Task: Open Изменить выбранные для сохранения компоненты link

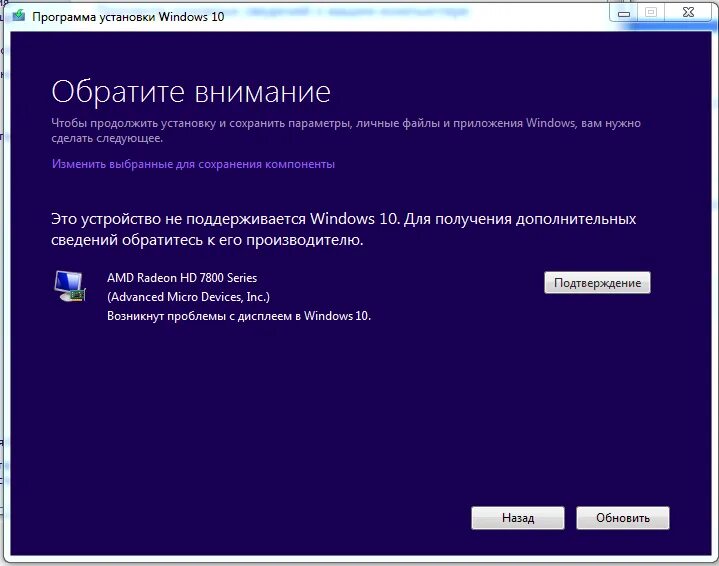Action: coord(193,164)
